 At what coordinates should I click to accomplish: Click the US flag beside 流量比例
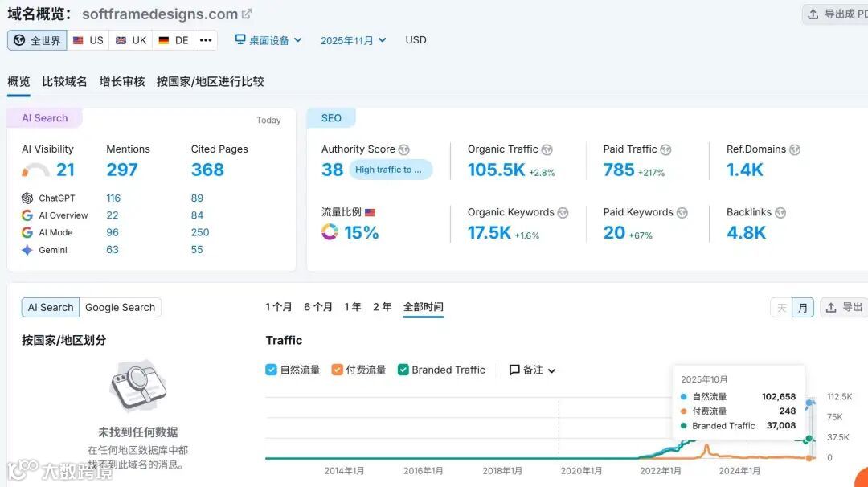point(371,212)
